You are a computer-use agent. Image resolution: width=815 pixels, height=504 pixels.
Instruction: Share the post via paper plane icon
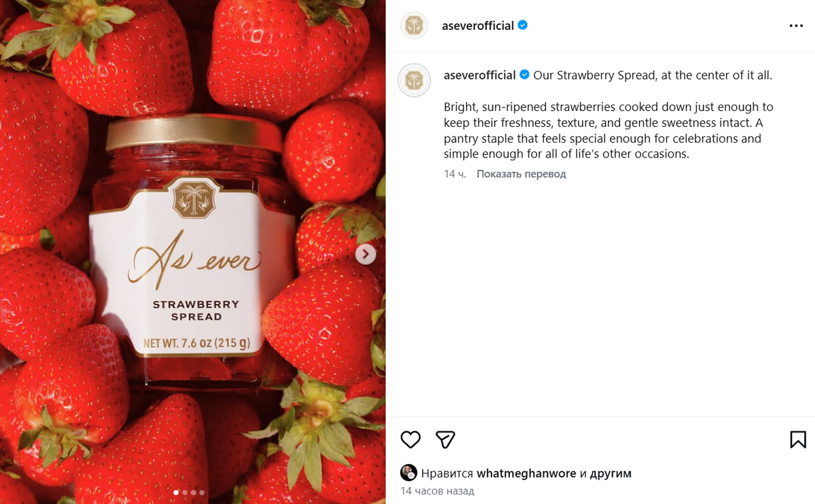click(445, 439)
